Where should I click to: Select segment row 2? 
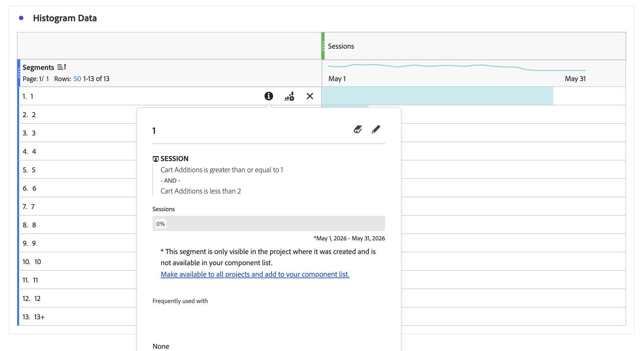click(x=78, y=115)
